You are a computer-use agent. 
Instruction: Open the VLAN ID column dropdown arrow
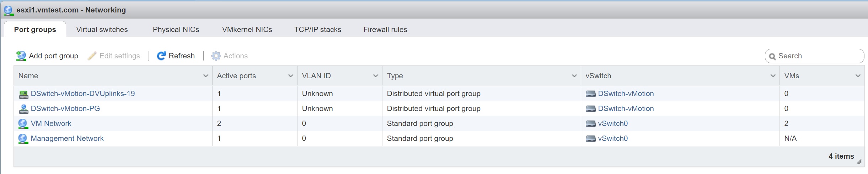(x=375, y=76)
